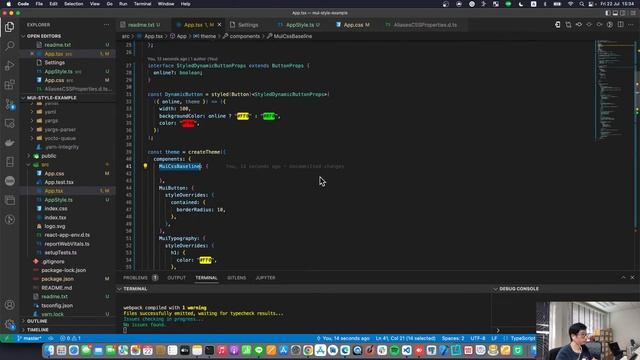Click the UTF-8 encoding status item
640x360 pixels.
click(x=478, y=338)
